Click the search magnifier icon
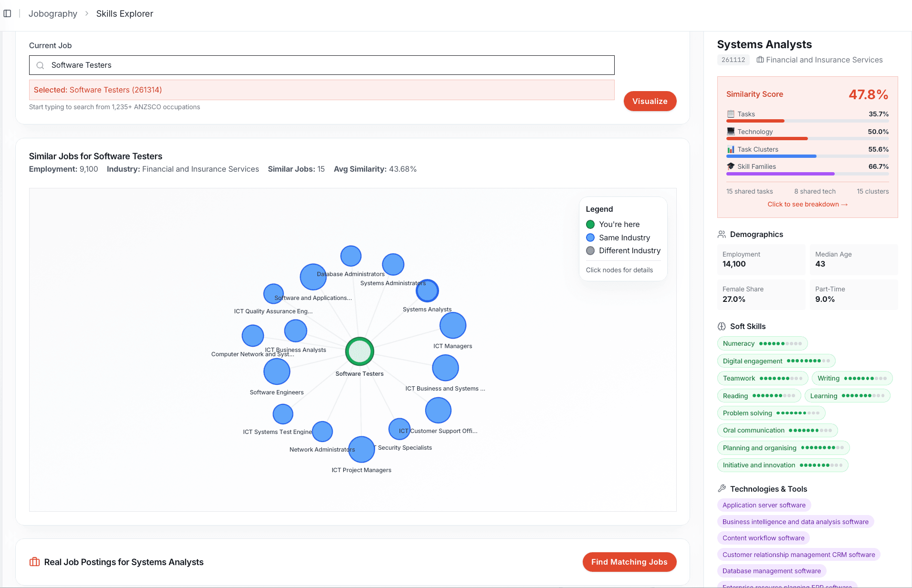The image size is (912, 588). click(x=41, y=65)
